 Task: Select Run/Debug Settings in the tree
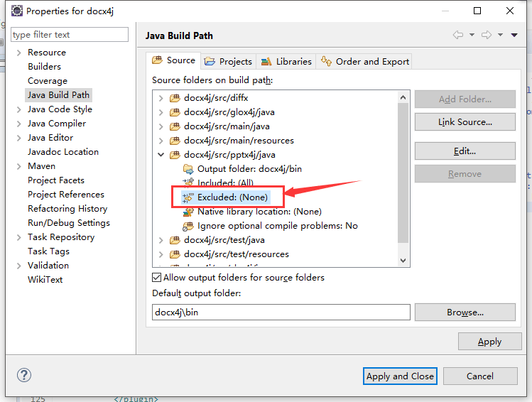(x=69, y=223)
